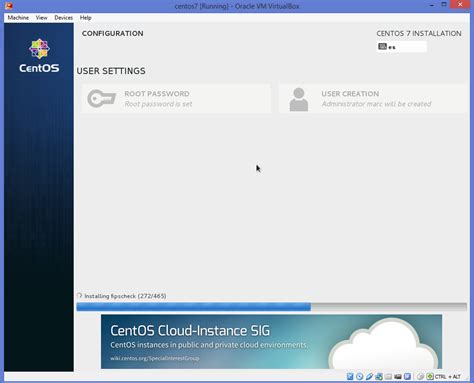Click the keyboard icon next to 'es'
Screen dimensions: 474x383
382,46
